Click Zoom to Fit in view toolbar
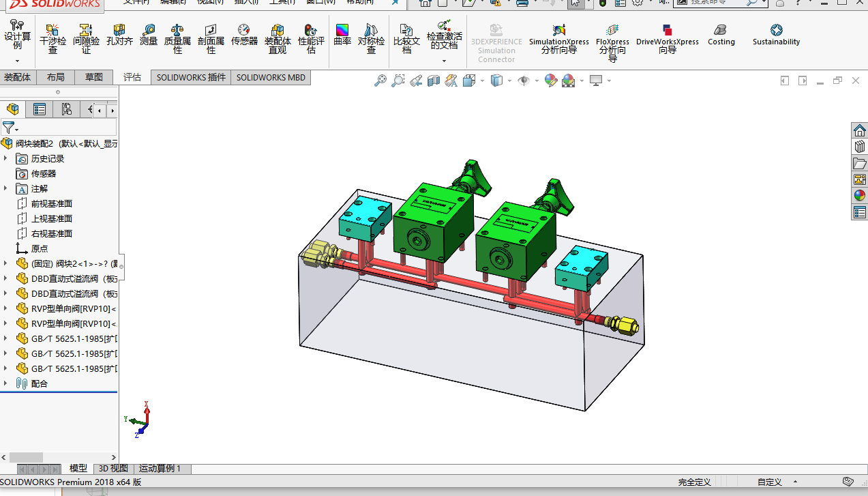The width and height of the screenshot is (868, 496). click(x=380, y=81)
